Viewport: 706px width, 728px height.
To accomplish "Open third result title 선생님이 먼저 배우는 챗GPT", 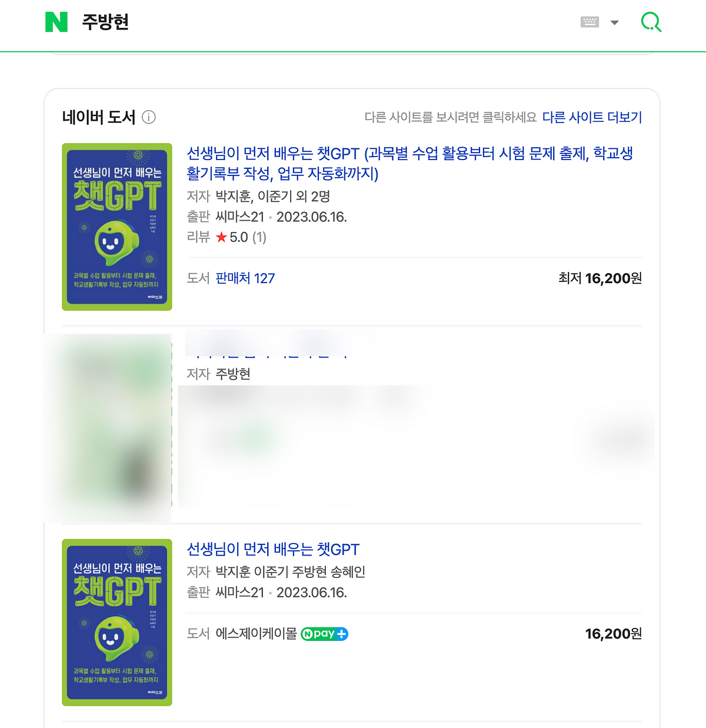I will pos(273,549).
